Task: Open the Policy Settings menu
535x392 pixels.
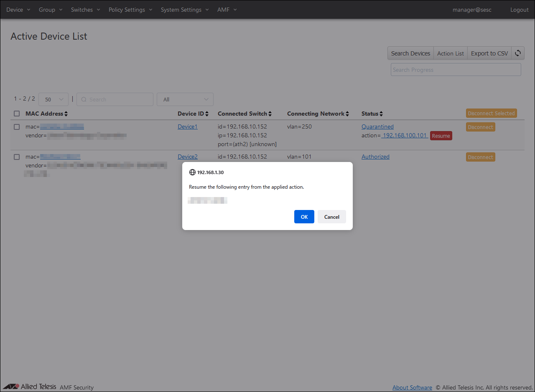Action: coord(130,10)
